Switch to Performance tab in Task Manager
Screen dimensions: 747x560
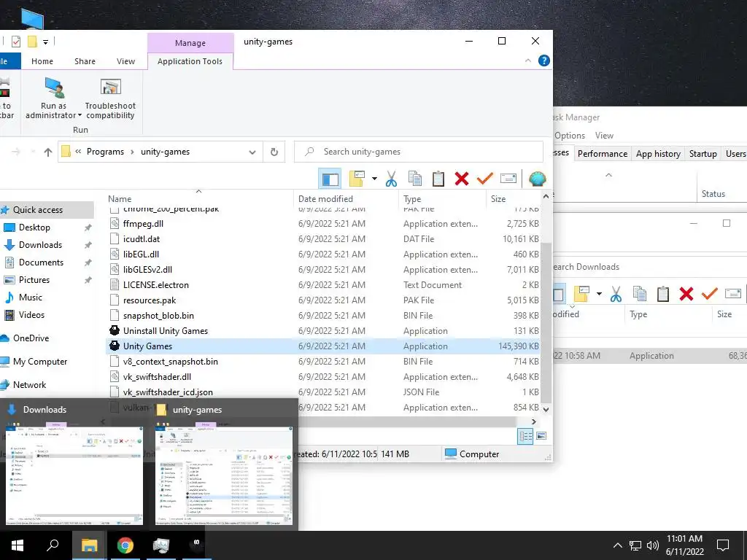pyautogui.click(x=603, y=154)
